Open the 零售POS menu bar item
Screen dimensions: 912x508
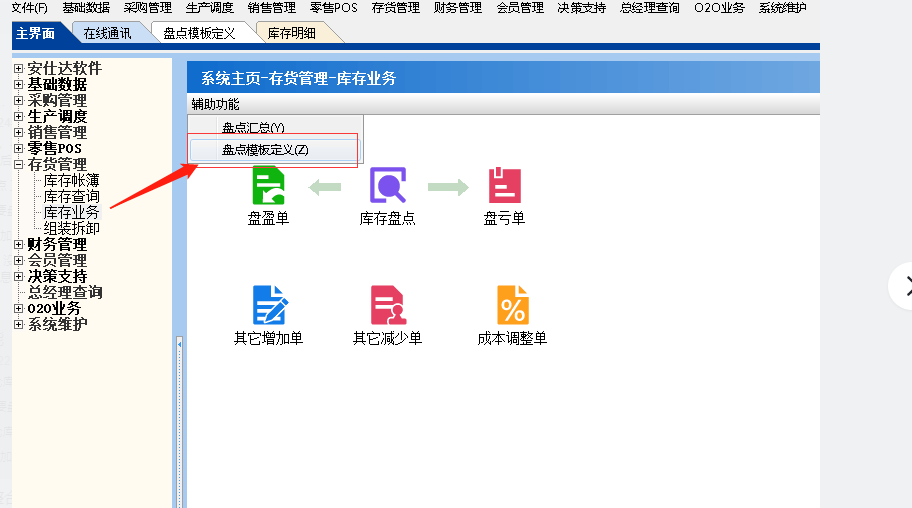coord(334,8)
